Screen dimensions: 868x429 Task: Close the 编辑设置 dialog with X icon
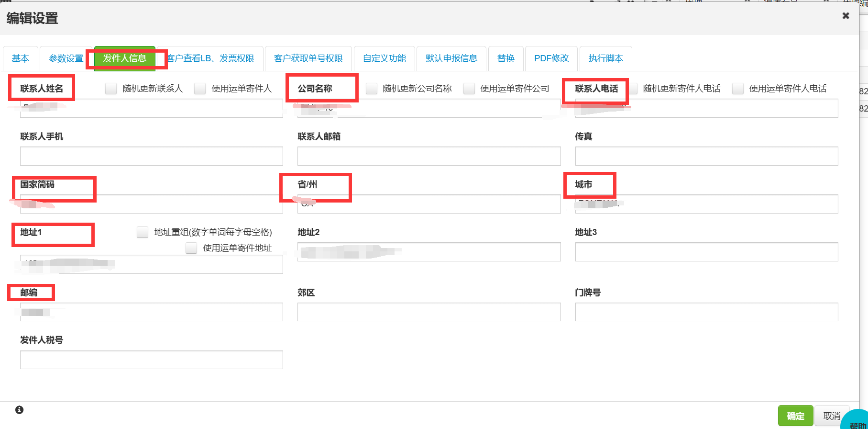846,16
